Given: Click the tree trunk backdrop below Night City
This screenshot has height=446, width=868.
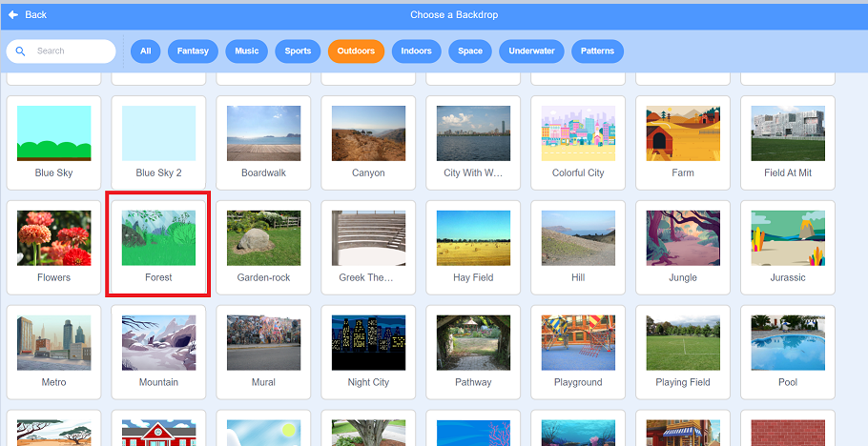Looking at the screenshot, I should (x=369, y=429).
